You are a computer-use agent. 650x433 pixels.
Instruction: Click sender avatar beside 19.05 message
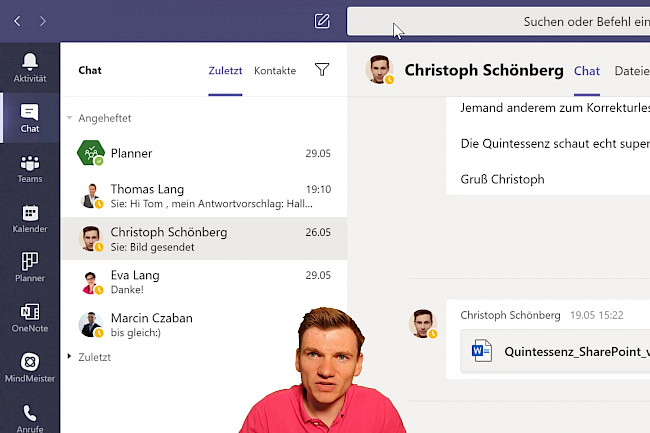tap(423, 323)
